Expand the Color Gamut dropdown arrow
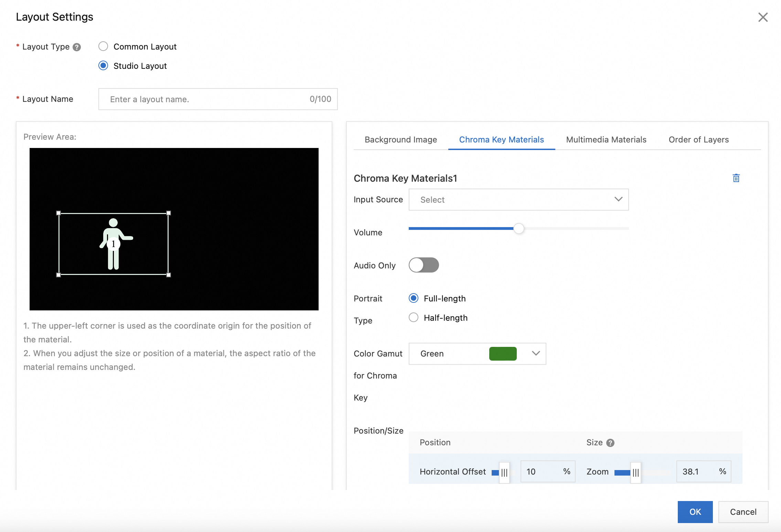 click(x=536, y=353)
